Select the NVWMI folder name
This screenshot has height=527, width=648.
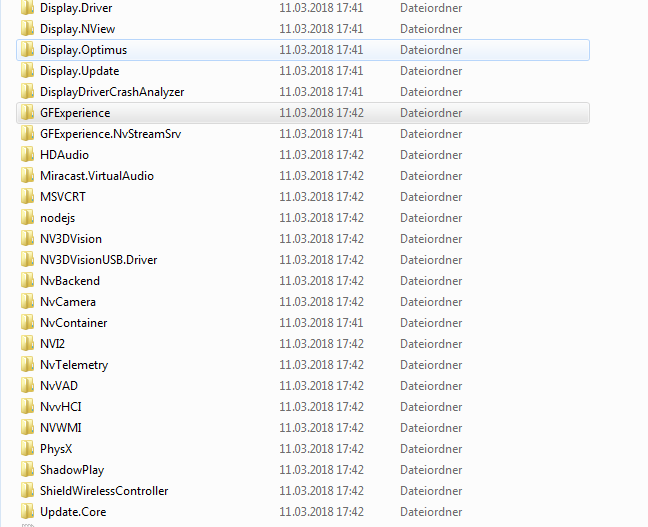pos(61,428)
